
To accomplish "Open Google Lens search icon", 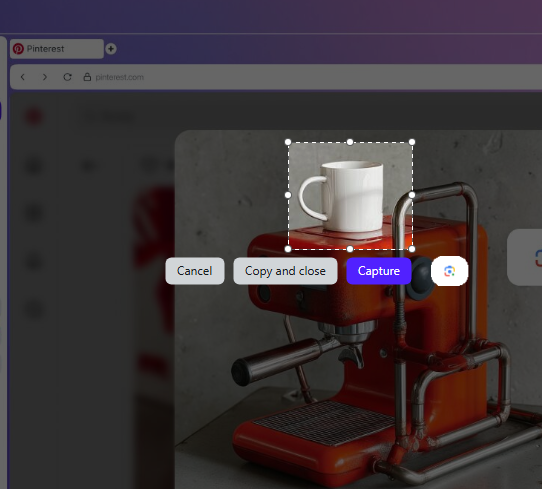I will pyautogui.click(x=449, y=271).
